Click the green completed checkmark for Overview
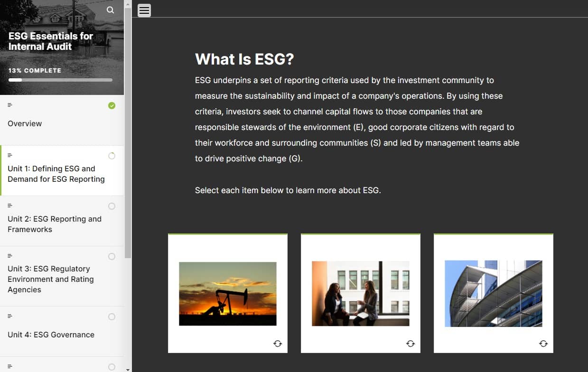The height and width of the screenshot is (372, 588). click(112, 105)
